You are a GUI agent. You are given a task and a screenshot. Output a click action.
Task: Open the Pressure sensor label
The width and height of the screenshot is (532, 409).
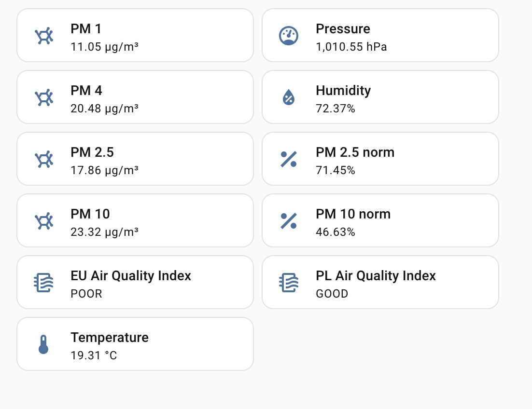point(343,29)
